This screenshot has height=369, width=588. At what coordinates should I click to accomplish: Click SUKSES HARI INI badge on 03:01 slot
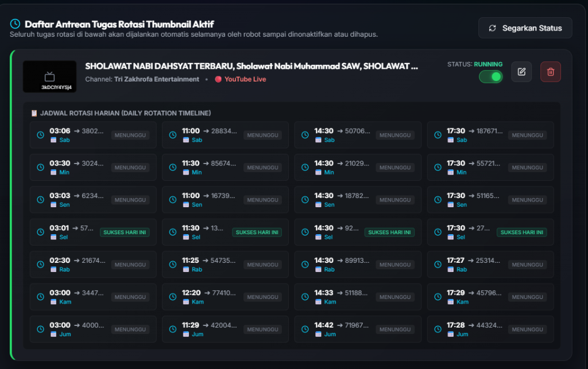(125, 232)
